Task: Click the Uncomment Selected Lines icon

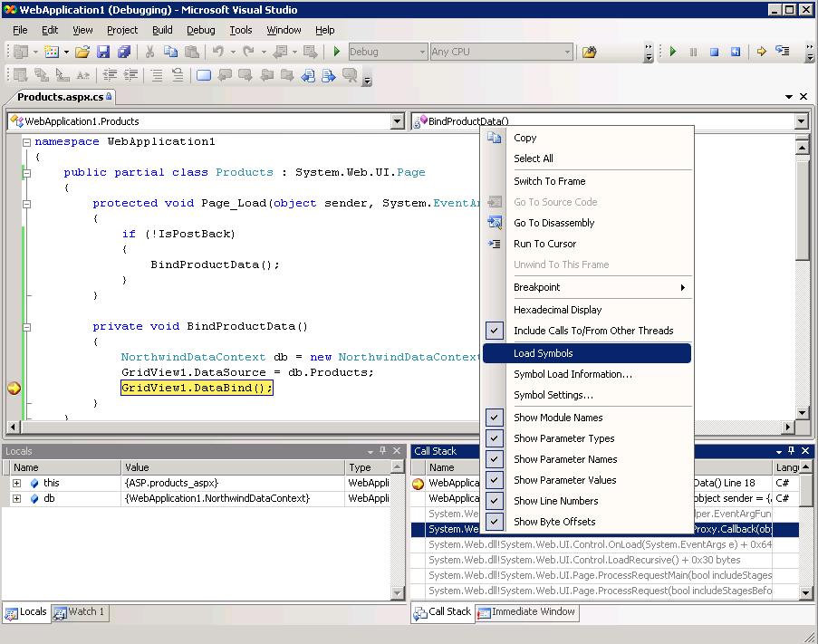Action: 178,75
